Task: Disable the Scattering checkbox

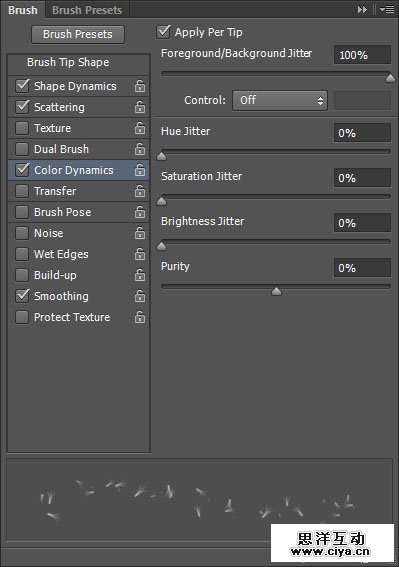Action: tap(22, 107)
